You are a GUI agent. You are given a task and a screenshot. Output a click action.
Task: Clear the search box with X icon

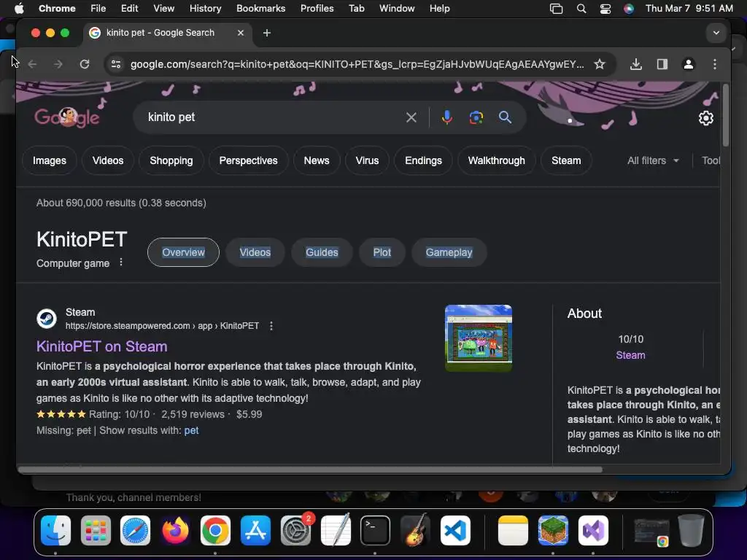click(411, 117)
